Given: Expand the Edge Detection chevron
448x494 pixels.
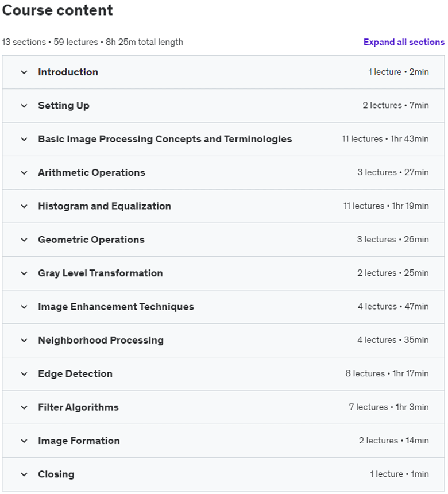Looking at the screenshot, I should coord(24,374).
